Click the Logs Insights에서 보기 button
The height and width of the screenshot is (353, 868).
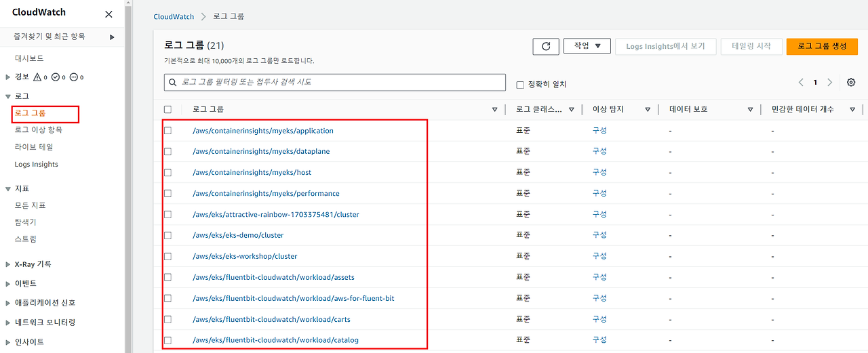point(665,46)
